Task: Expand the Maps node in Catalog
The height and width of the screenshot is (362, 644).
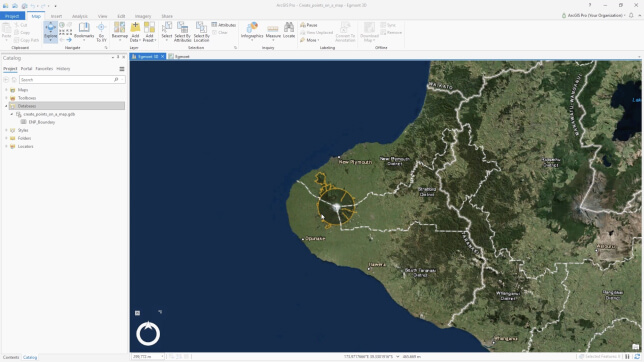Action: [x=6, y=90]
